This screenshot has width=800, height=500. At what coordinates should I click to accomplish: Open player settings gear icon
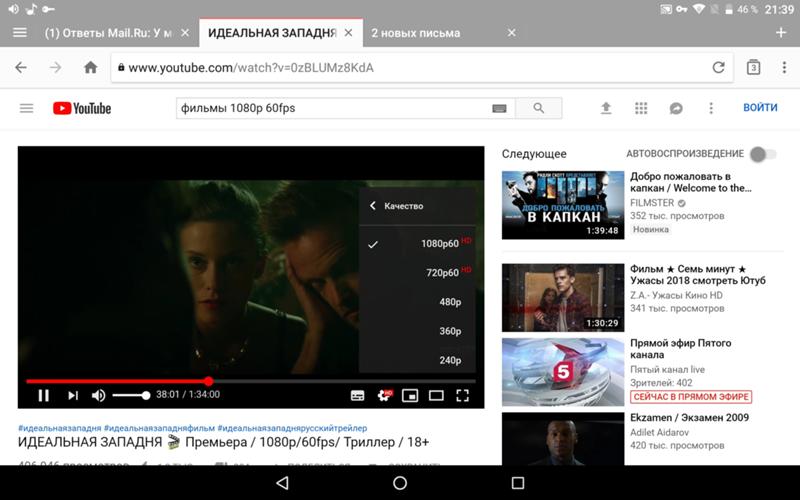coord(385,395)
